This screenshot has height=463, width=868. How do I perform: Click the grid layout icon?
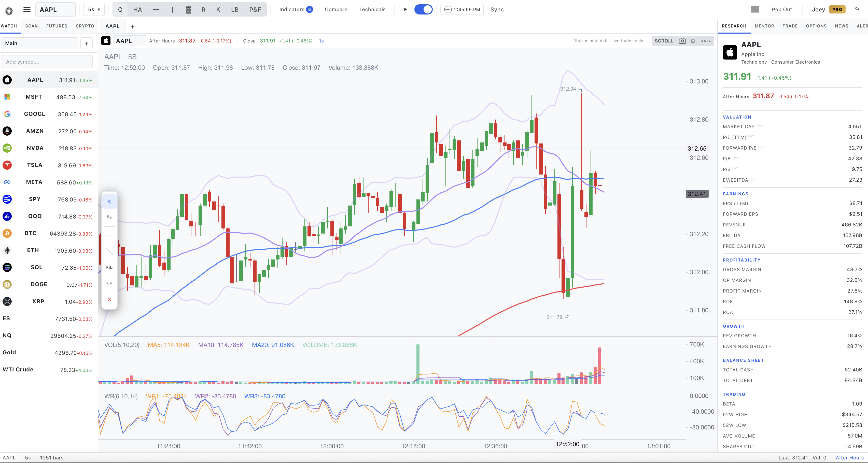pos(693,41)
